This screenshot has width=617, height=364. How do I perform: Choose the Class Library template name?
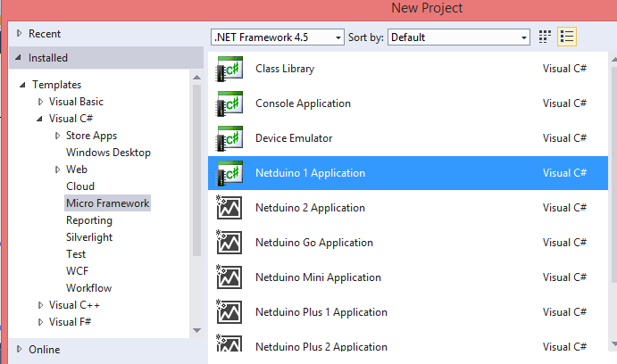(285, 69)
